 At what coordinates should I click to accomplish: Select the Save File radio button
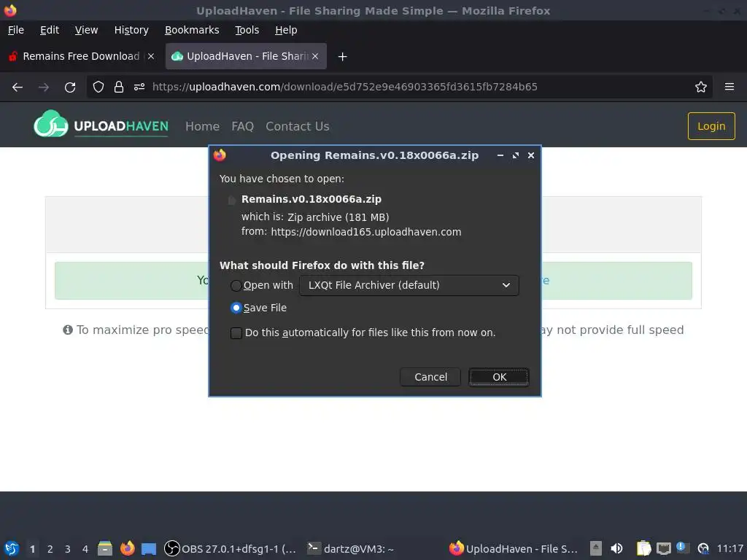236,308
